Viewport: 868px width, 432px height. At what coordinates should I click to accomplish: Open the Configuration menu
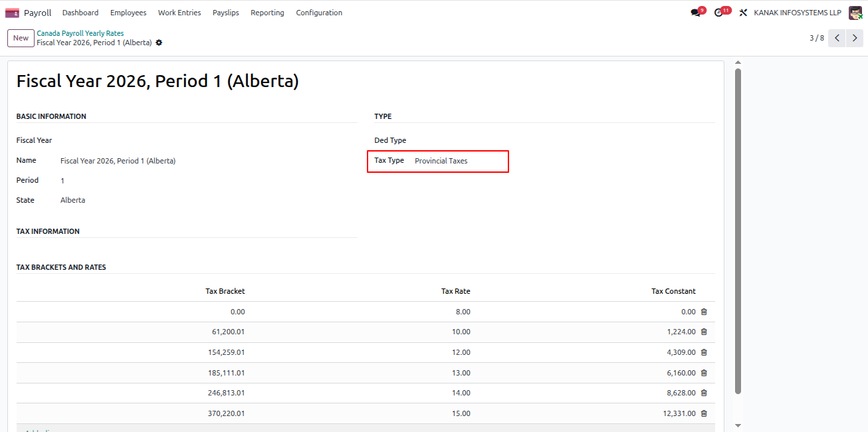(319, 13)
